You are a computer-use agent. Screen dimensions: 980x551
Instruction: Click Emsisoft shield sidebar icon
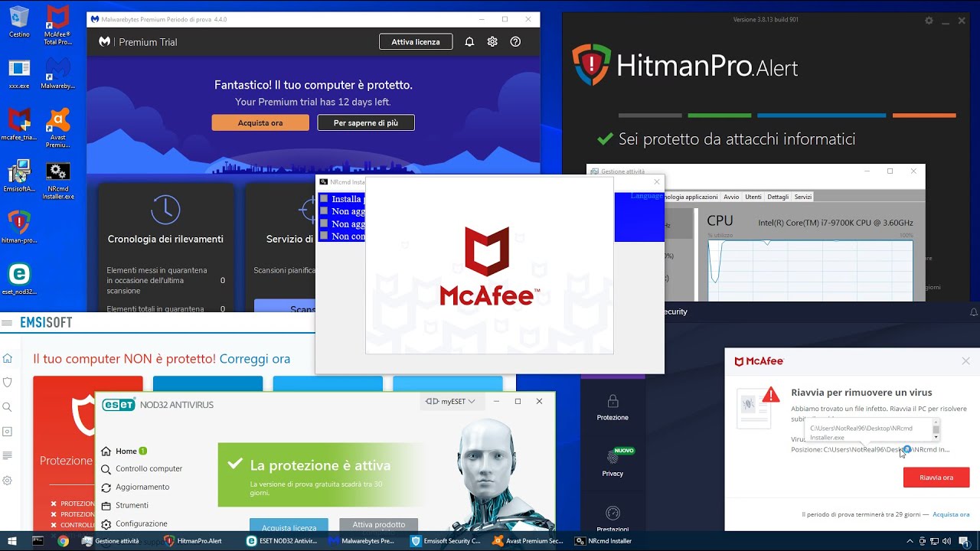(8, 382)
